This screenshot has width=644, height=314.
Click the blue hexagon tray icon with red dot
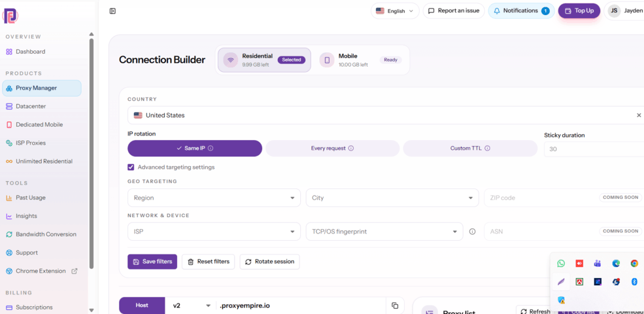[x=616, y=282]
